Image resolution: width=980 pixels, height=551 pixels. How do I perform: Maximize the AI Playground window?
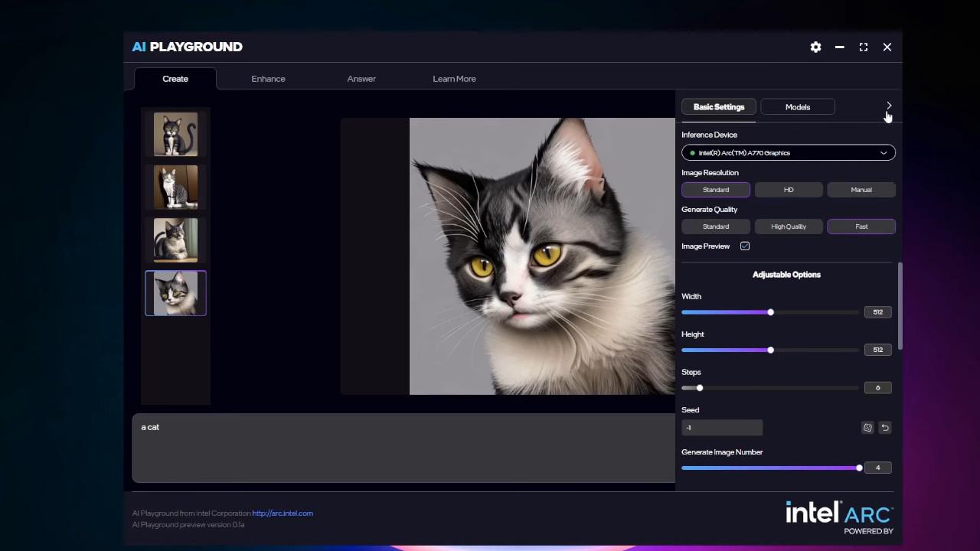pos(864,47)
